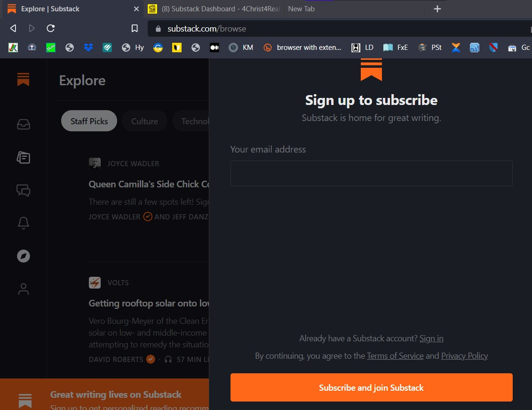532x410 pixels.
Task: Open the LD bookmark
Action: (x=362, y=48)
